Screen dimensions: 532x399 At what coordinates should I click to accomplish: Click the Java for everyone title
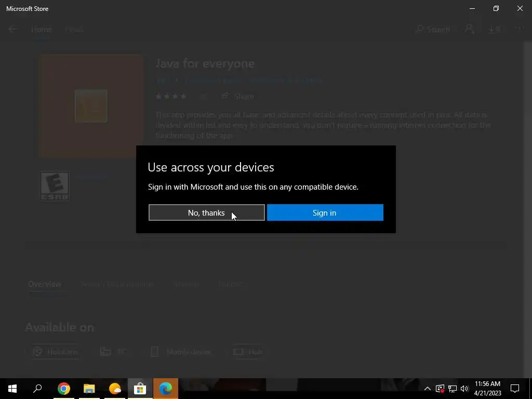tap(205, 63)
